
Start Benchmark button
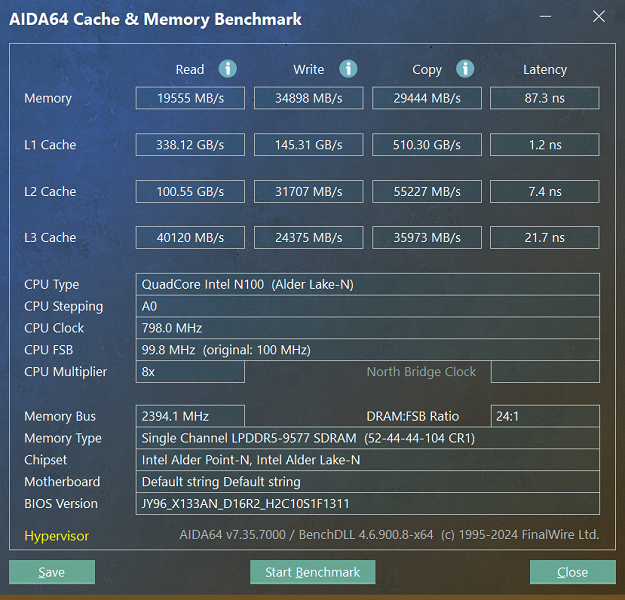[312, 572]
